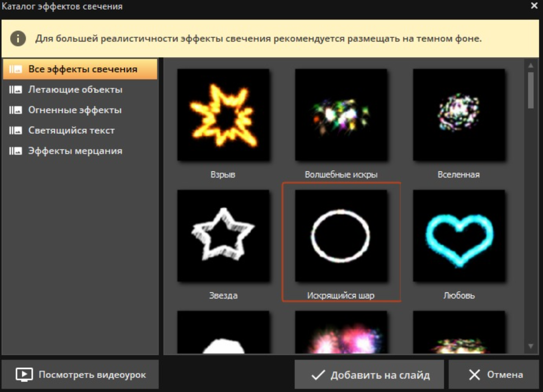
Task: Select the Волшебные искры effect thumbnail
Action: (341, 115)
